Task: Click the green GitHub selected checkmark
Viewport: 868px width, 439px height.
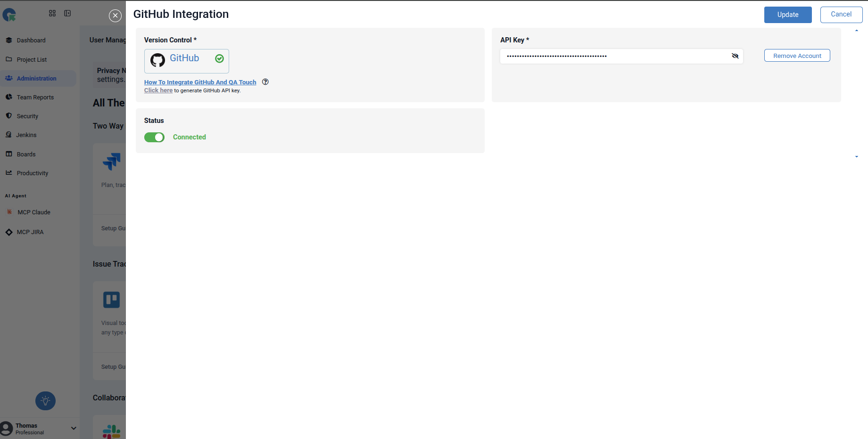Action: point(219,58)
